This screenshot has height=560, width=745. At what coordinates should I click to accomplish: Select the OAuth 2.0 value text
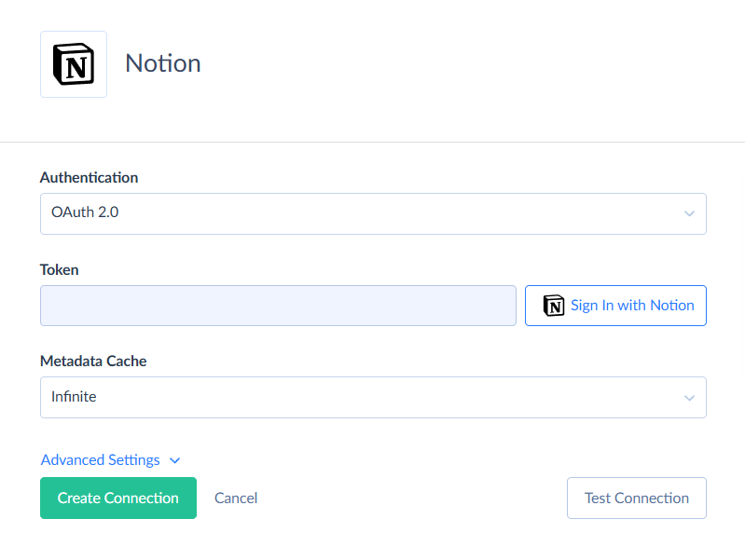[85, 212]
